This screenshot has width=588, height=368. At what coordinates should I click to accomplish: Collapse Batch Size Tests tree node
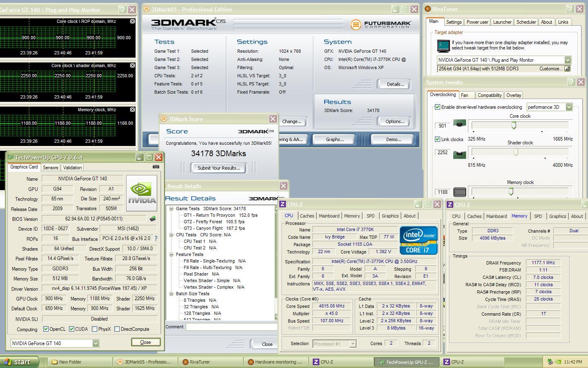point(171,294)
